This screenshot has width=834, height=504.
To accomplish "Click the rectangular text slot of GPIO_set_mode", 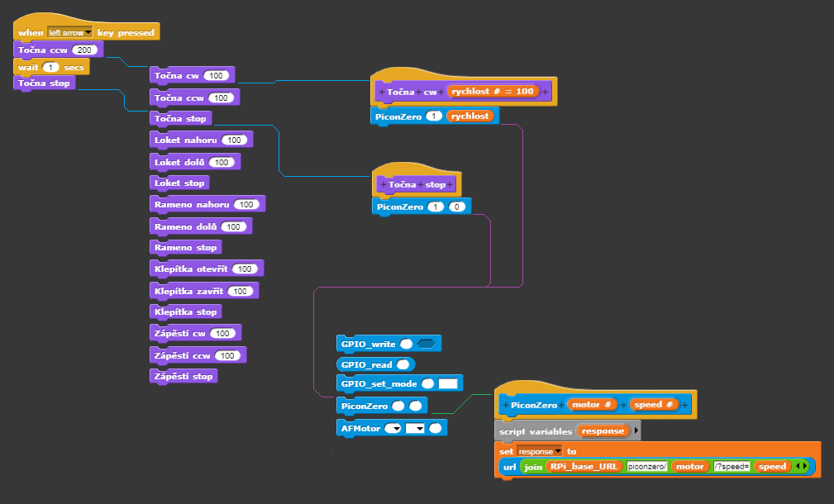I will tap(448, 384).
